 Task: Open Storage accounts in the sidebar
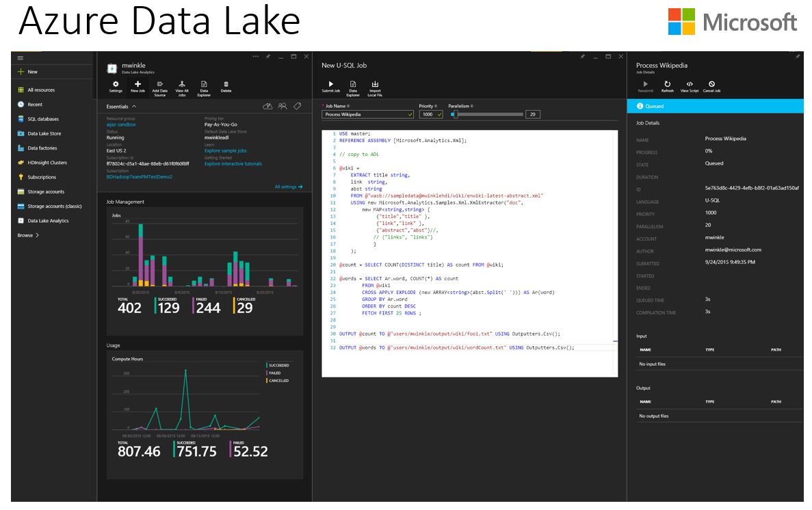click(41, 191)
